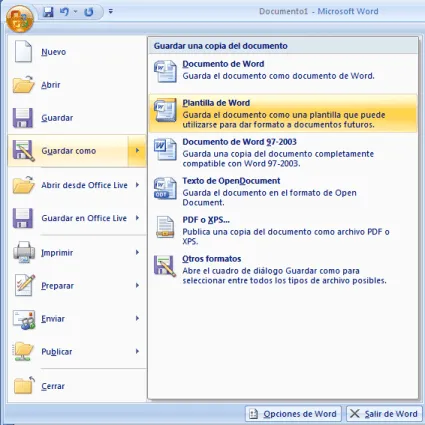Click the floppy disk icon for Guardar

click(23, 118)
